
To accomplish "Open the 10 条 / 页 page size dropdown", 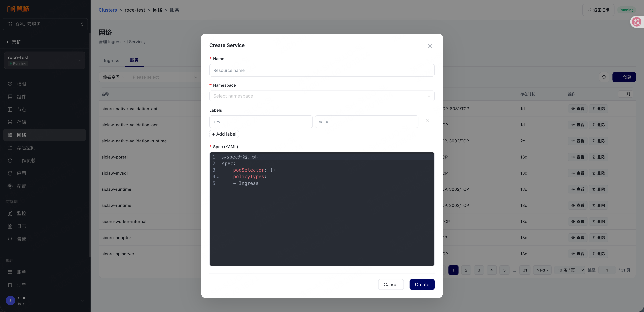I will point(570,270).
